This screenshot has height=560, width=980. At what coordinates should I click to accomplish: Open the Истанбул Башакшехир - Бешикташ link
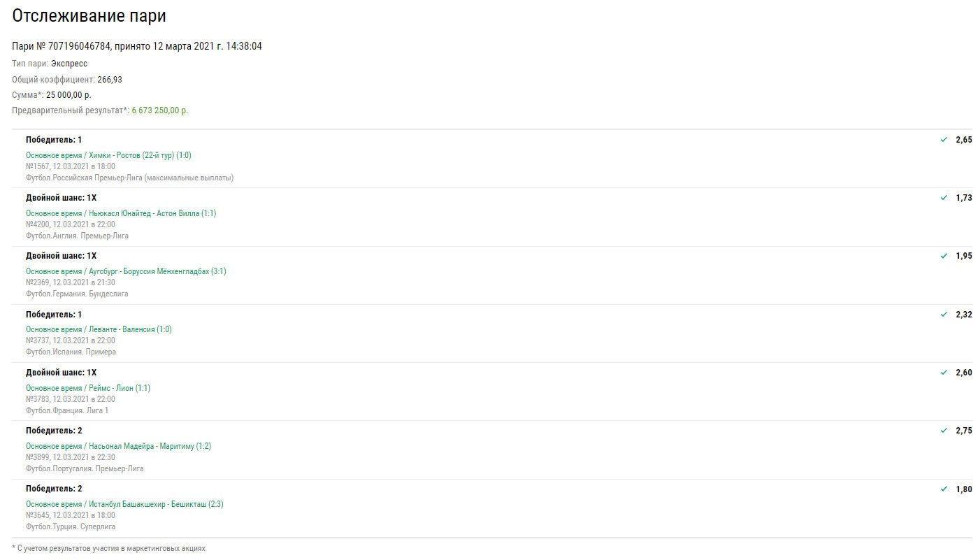coord(124,504)
